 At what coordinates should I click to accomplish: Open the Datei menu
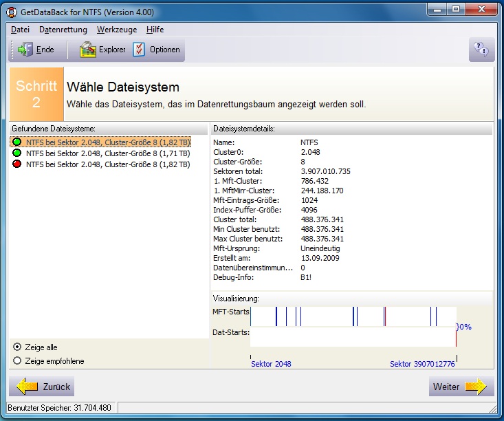(x=20, y=30)
